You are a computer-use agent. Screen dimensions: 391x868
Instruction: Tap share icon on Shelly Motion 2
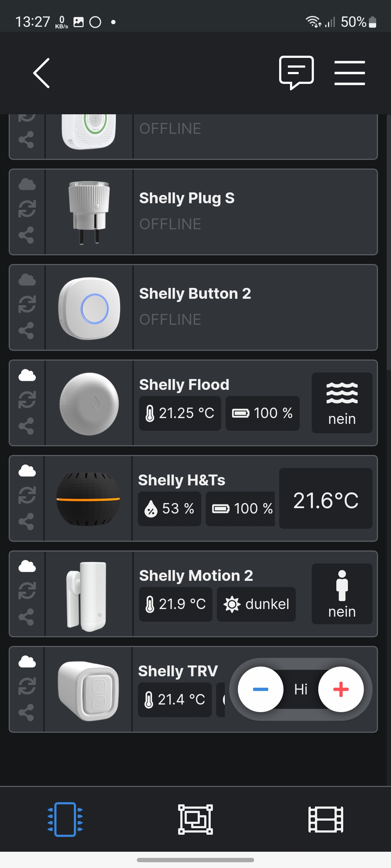click(27, 617)
